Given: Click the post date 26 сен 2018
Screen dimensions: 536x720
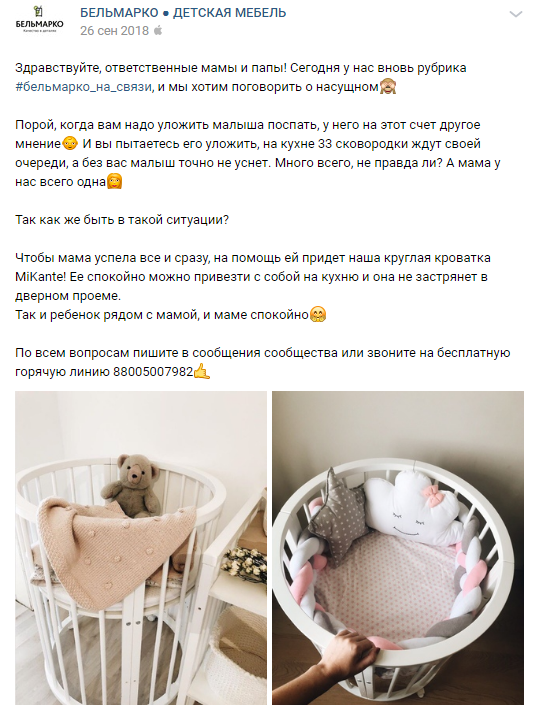Looking at the screenshot, I should click(114, 31).
